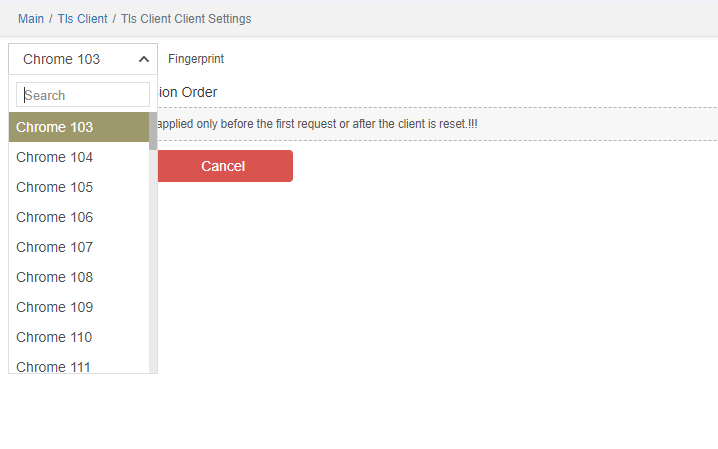The image size is (718, 449).
Task: Go to the Main breadcrumb link
Action: pos(31,19)
